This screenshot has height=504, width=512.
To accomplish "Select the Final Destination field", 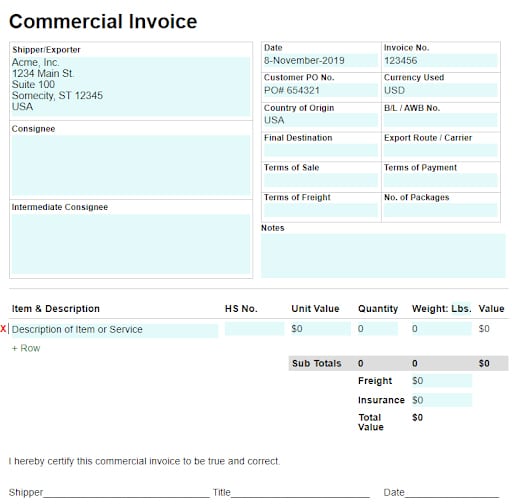I will click(x=321, y=150).
